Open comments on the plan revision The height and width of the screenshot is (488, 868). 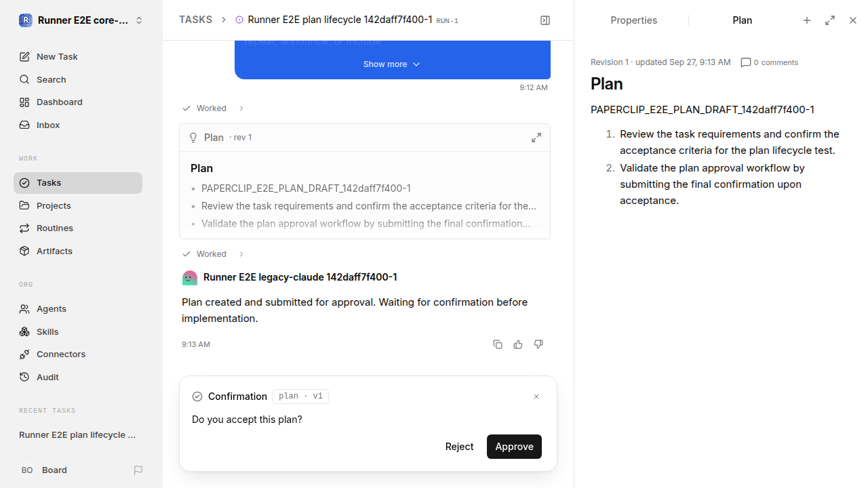pyautogui.click(x=770, y=62)
